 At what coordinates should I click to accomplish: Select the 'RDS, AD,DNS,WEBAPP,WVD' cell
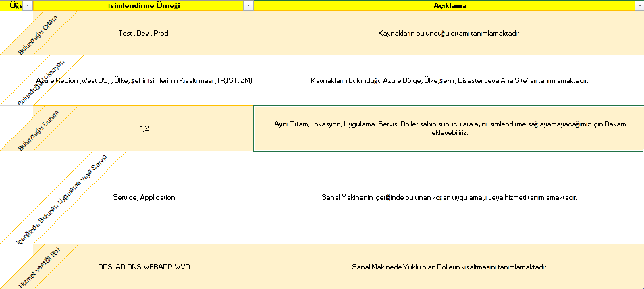click(x=143, y=267)
